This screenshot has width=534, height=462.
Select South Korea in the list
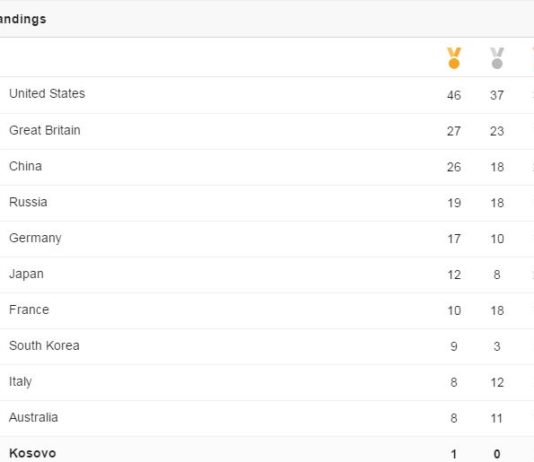click(x=267, y=346)
